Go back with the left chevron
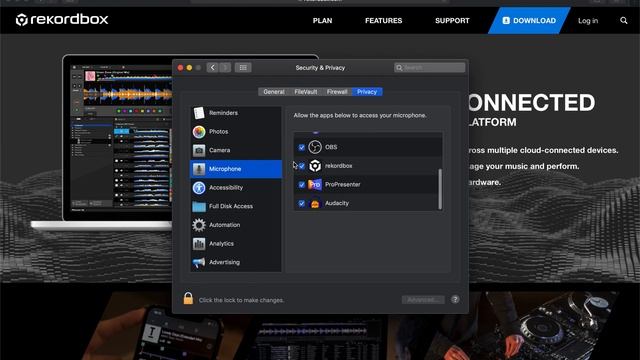Screen dimensions: 640x360 point(212,68)
